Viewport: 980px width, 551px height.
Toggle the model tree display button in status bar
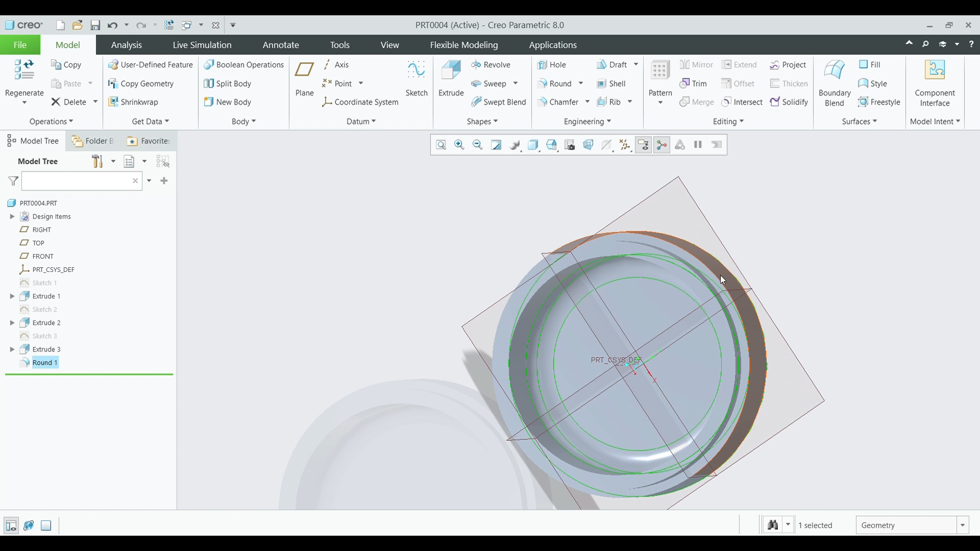(x=11, y=525)
